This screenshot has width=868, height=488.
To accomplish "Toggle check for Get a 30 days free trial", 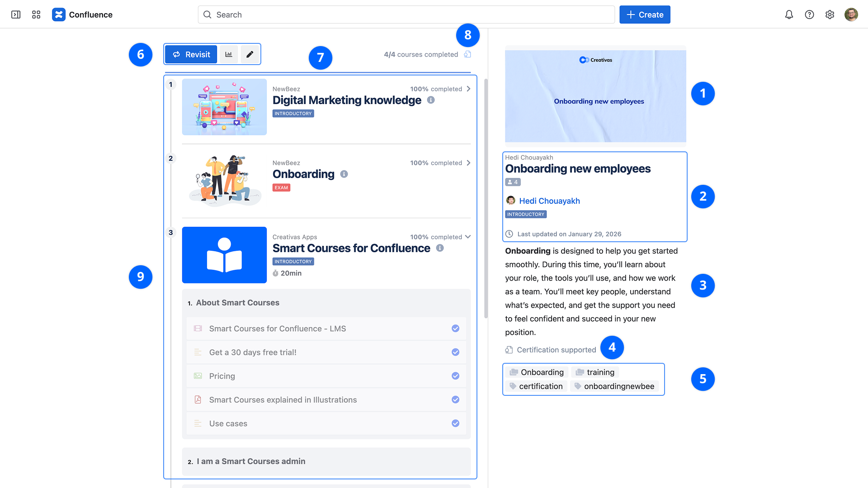I will tap(455, 352).
